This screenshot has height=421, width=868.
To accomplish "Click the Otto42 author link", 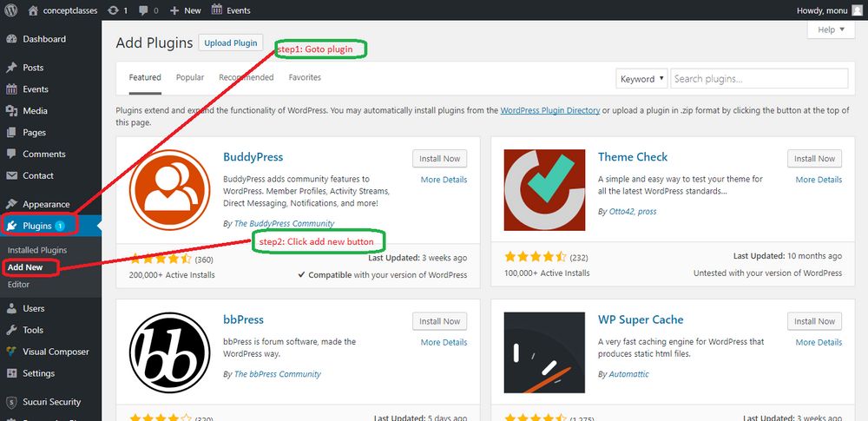I will click(621, 211).
